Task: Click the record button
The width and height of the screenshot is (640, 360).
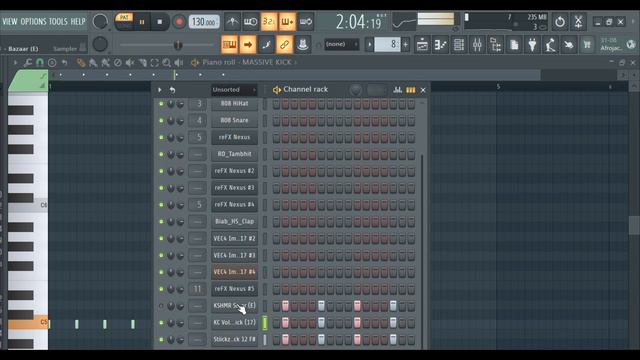Action: pos(179,22)
